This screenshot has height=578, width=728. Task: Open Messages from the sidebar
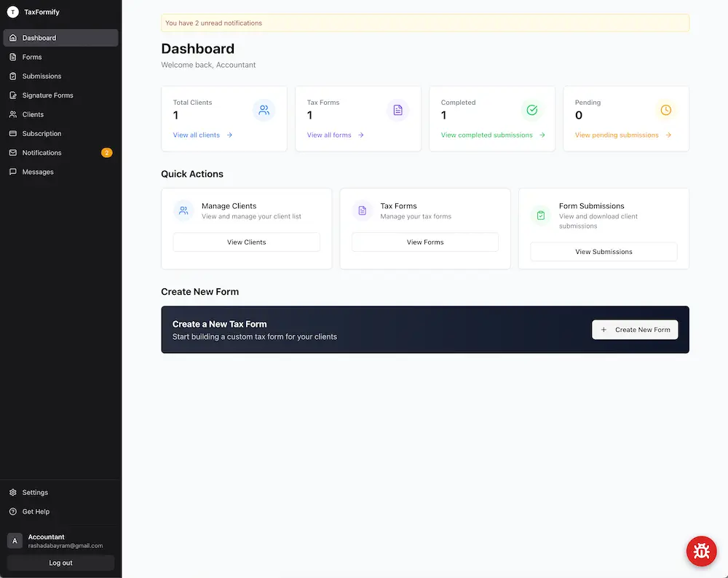click(x=61, y=172)
